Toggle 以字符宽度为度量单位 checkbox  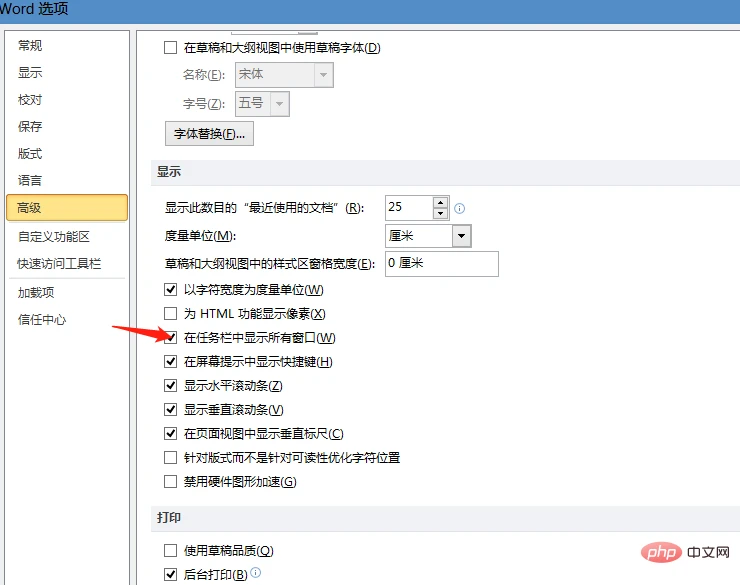170,289
